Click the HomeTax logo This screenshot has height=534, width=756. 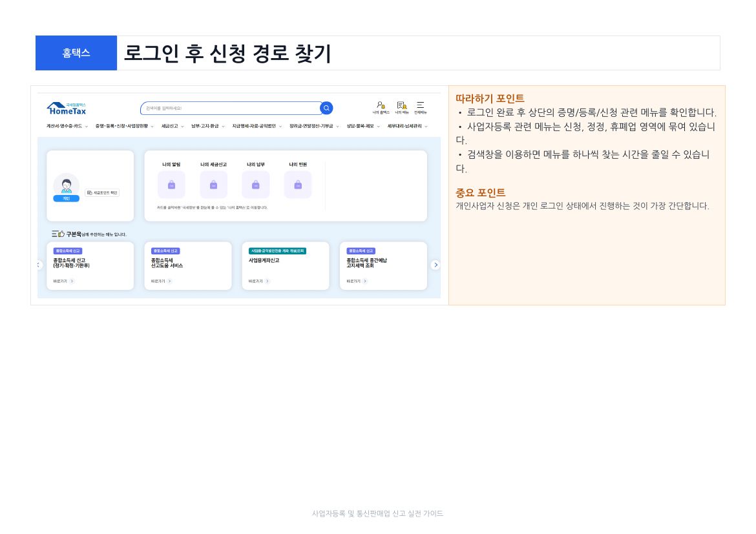tap(67, 108)
